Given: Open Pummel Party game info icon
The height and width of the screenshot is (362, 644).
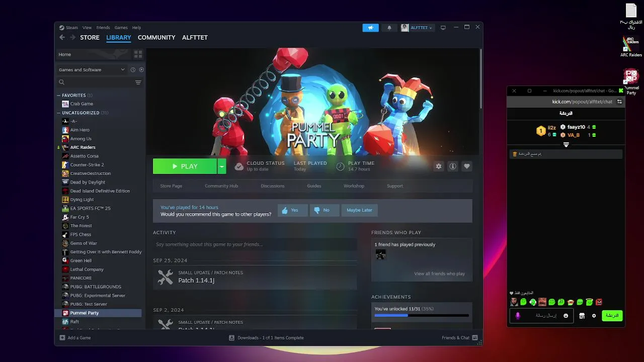Looking at the screenshot, I should pyautogui.click(x=453, y=166).
